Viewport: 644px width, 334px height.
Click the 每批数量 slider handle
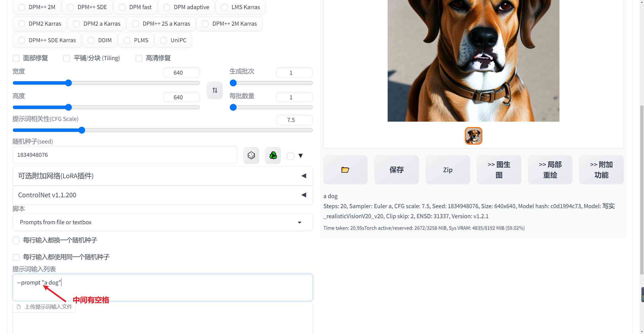click(233, 108)
